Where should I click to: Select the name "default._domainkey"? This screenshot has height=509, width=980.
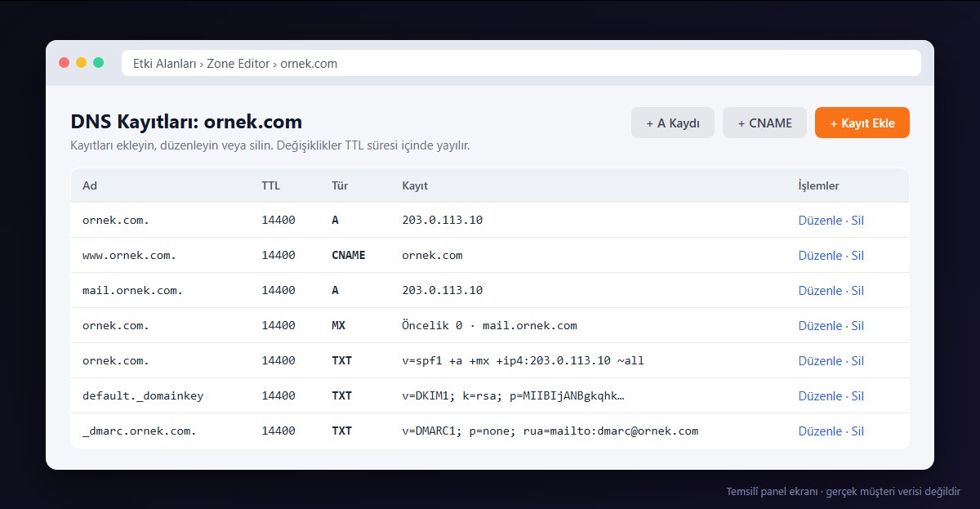(x=143, y=396)
